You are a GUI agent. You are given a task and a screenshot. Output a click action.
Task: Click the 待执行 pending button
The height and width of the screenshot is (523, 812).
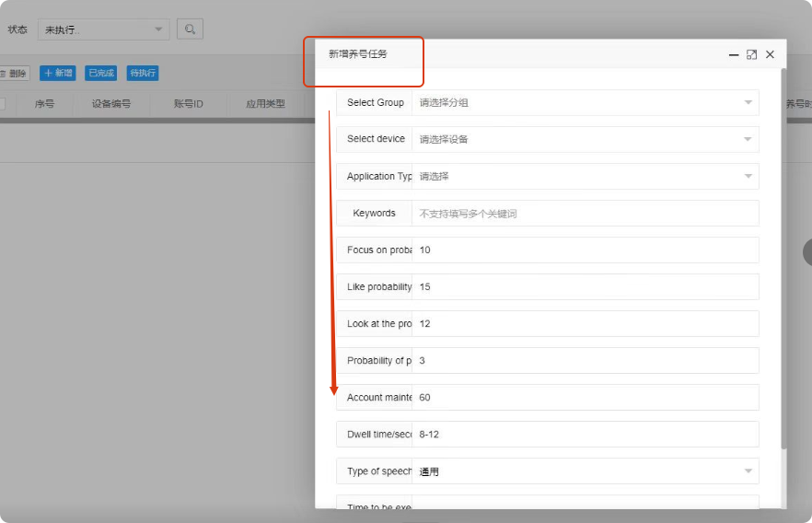point(143,74)
